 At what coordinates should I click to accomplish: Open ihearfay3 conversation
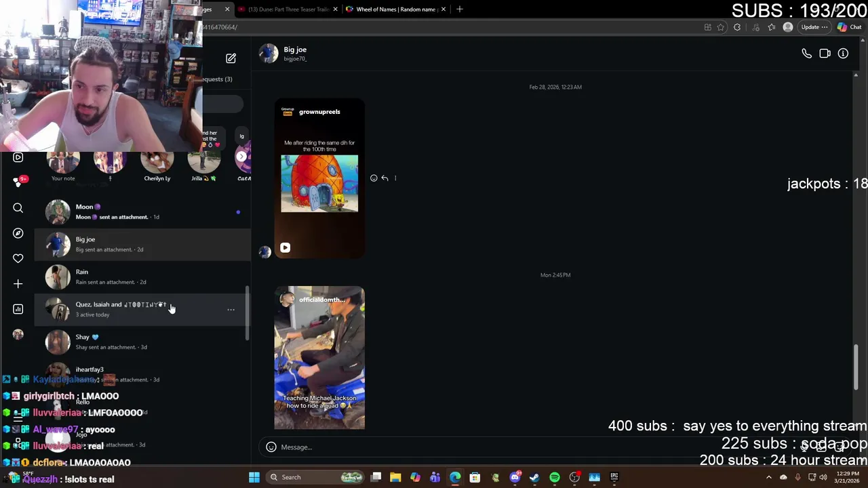pos(142,375)
